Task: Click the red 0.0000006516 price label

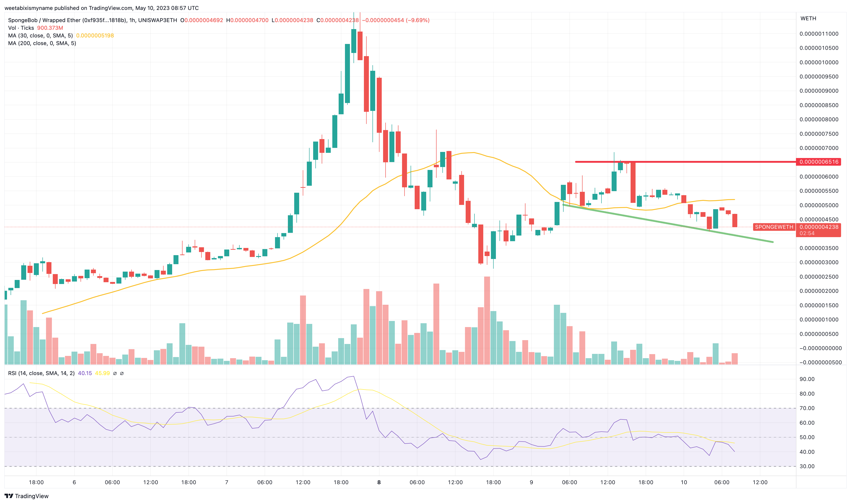Action: coord(819,162)
